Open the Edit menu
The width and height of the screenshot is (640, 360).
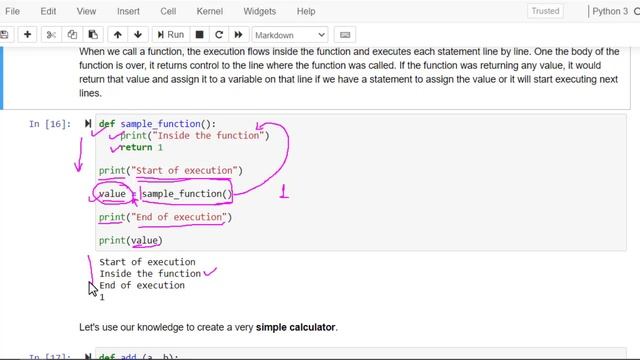pyautogui.click(x=48, y=11)
